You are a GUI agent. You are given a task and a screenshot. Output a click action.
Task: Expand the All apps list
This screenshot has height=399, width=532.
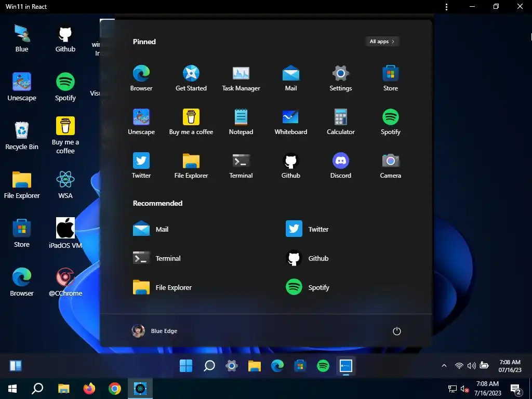point(382,42)
